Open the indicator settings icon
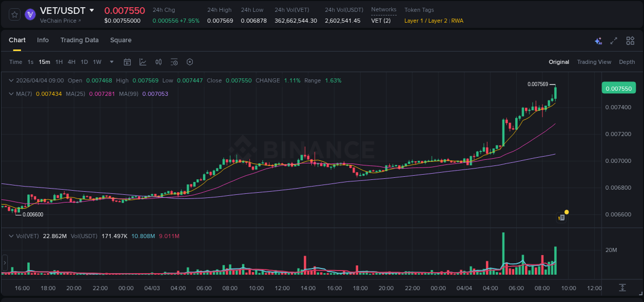Image resolution: width=644 pixels, height=302 pixels. [x=174, y=62]
